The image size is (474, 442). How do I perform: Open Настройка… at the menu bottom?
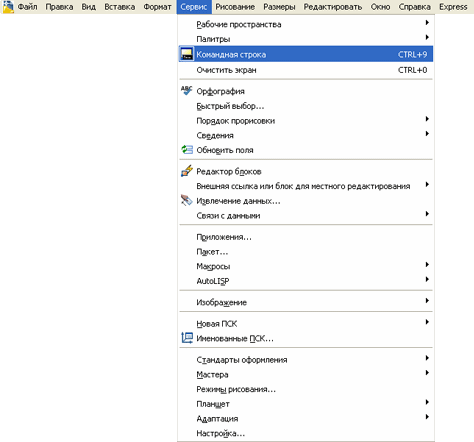306,433
